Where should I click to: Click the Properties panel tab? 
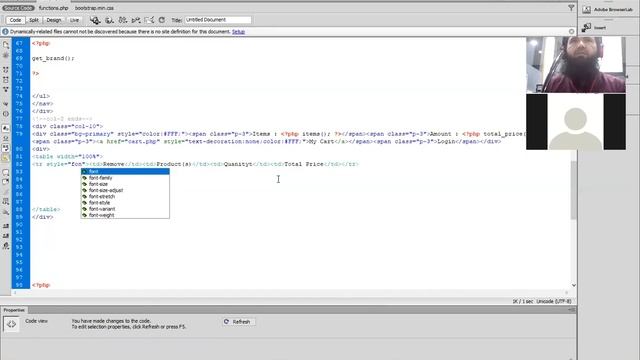click(14, 310)
